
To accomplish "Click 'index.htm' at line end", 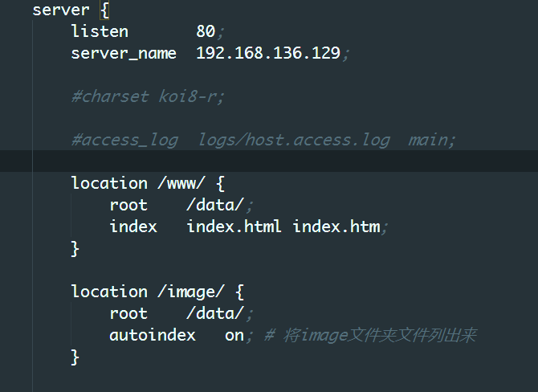I will click(336, 227).
